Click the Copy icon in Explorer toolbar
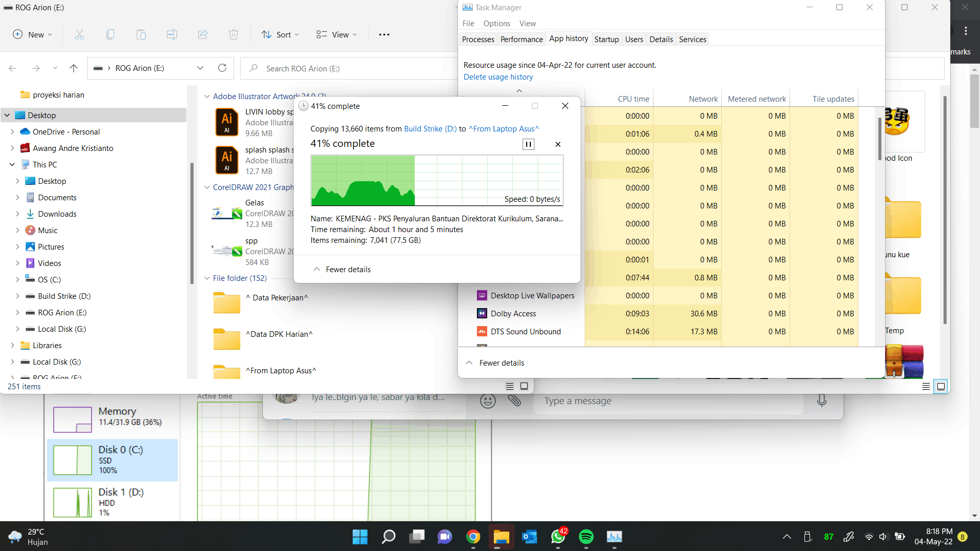This screenshot has width=980, height=551. (x=110, y=34)
